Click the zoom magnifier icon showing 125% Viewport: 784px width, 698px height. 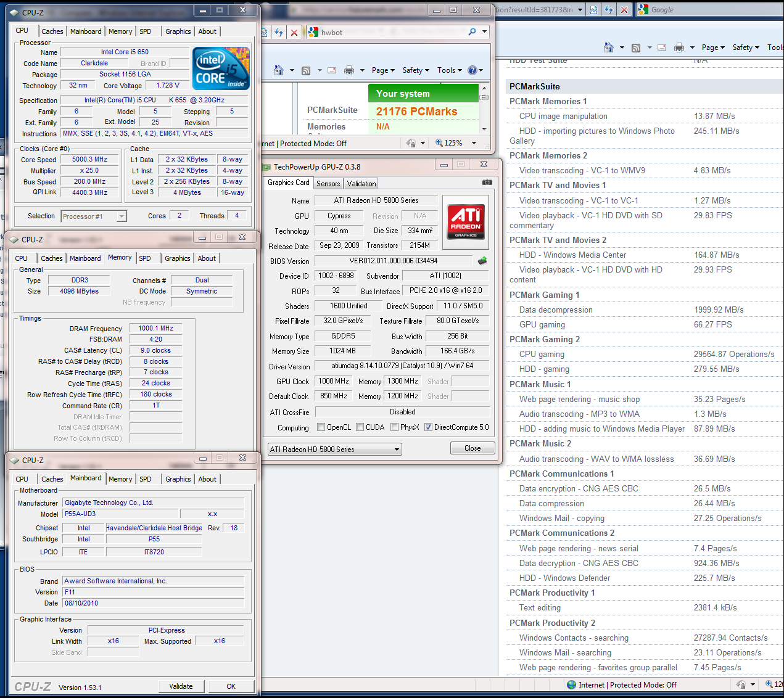(439, 143)
